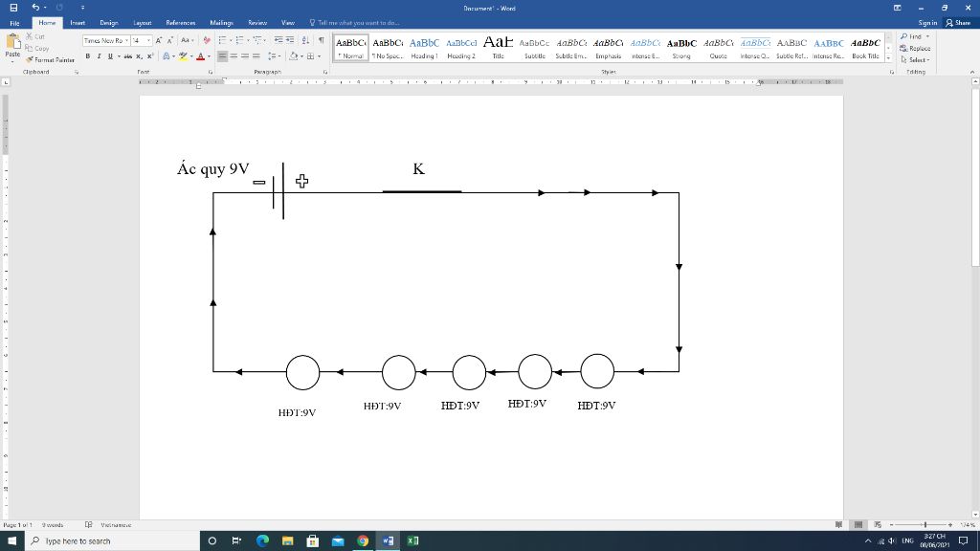Copy the selection with Copy button
The width and height of the screenshot is (980, 551).
pyautogui.click(x=37, y=48)
